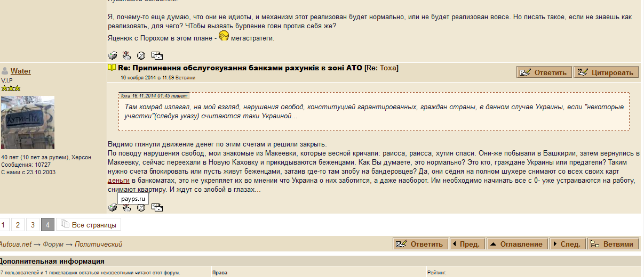The image size is (644, 277).
Task: Click the threaded view icon under the top post
Action: coord(157,55)
